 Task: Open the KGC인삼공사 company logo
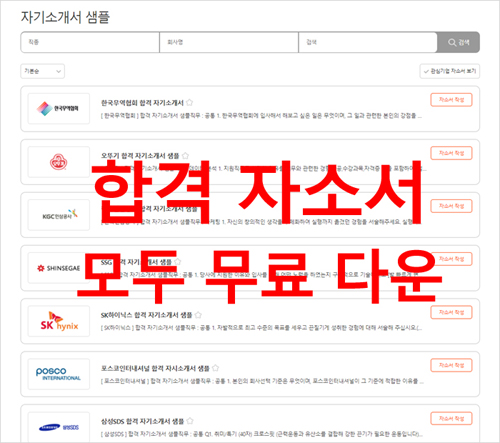[59, 215]
